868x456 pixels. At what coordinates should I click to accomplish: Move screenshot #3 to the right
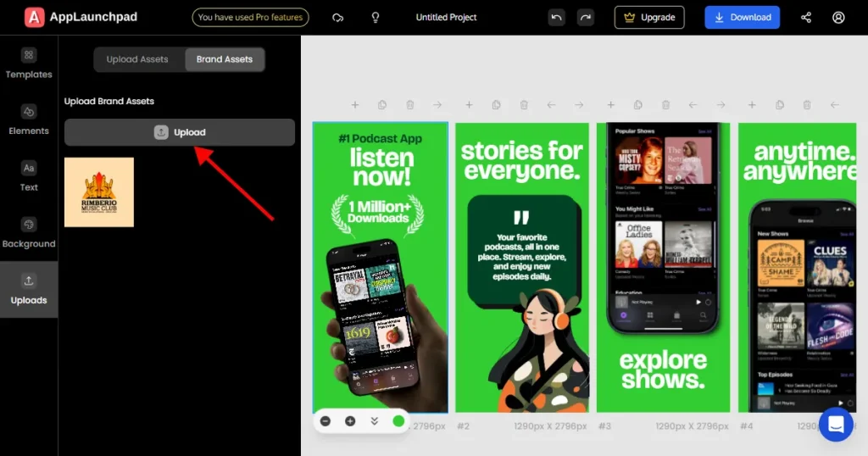click(x=721, y=104)
